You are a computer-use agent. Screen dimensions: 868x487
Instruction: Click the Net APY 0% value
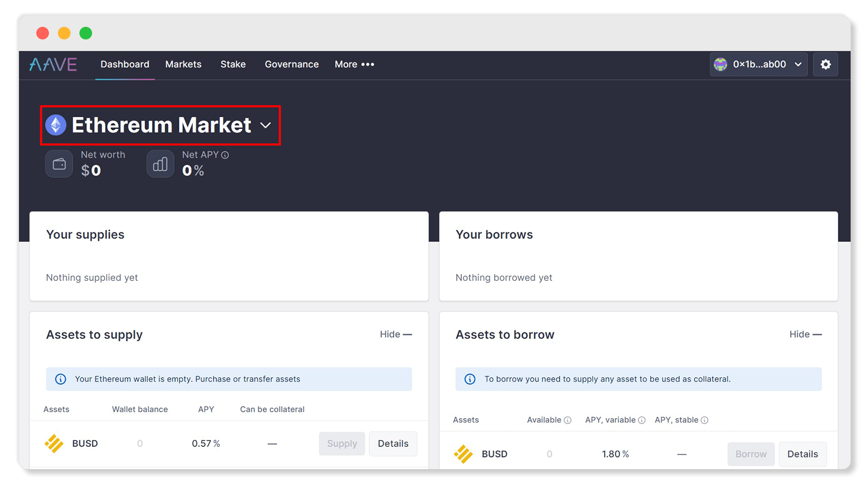click(193, 170)
